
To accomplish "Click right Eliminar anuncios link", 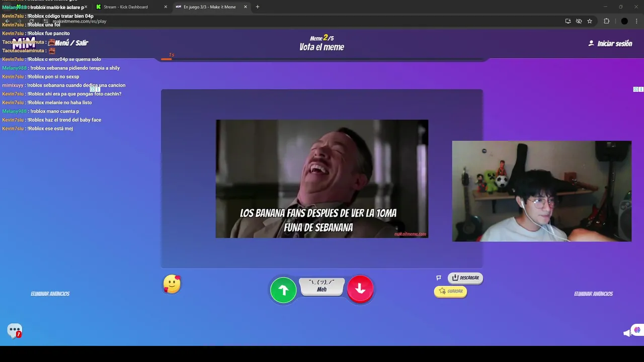I will [593, 294].
